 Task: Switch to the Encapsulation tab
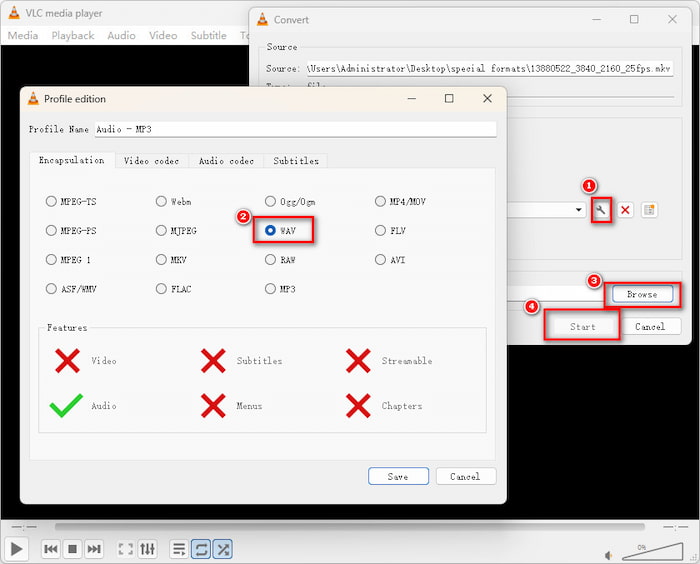[71, 160]
